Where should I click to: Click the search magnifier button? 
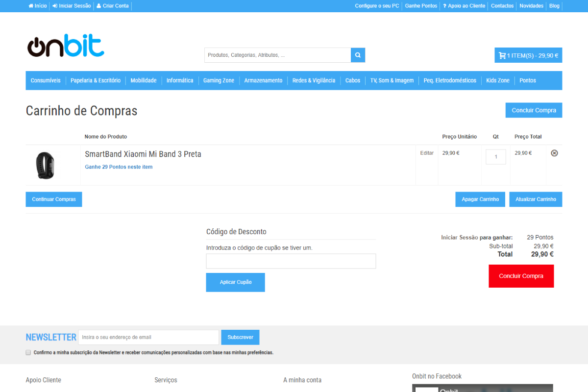coord(358,55)
